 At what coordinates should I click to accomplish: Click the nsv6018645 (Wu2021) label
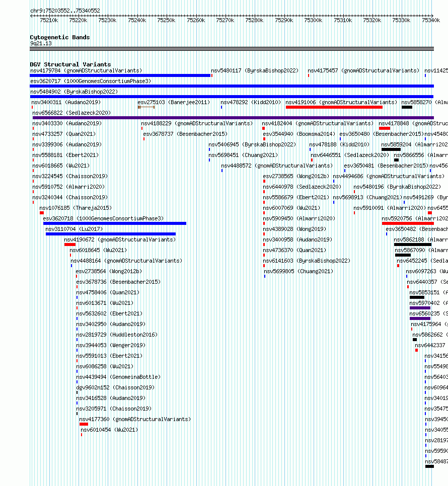click(x=98, y=250)
